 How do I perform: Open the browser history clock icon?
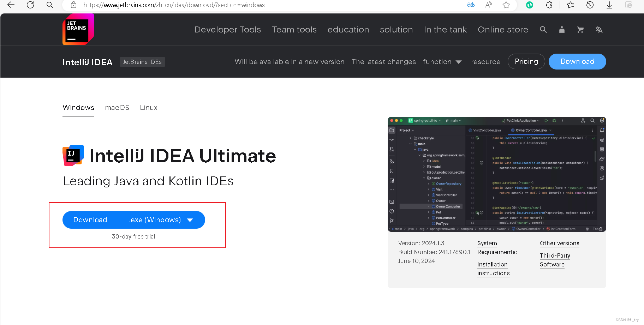tap(590, 5)
